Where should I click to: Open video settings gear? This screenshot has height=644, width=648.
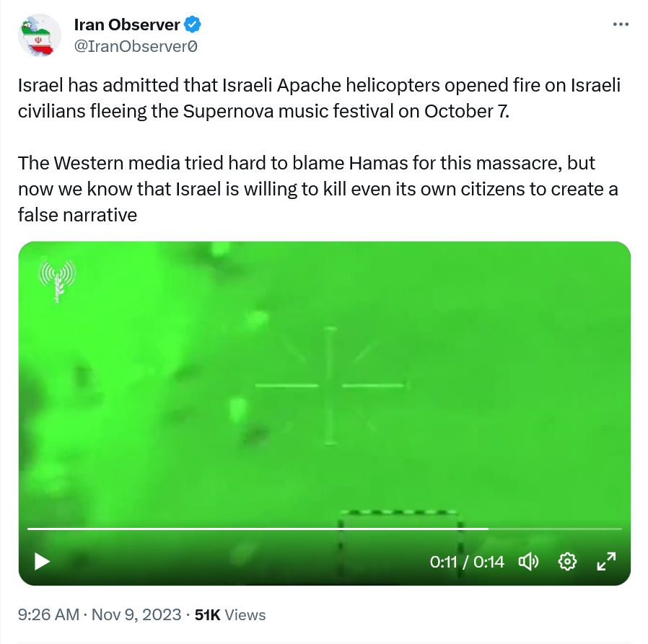(567, 562)
